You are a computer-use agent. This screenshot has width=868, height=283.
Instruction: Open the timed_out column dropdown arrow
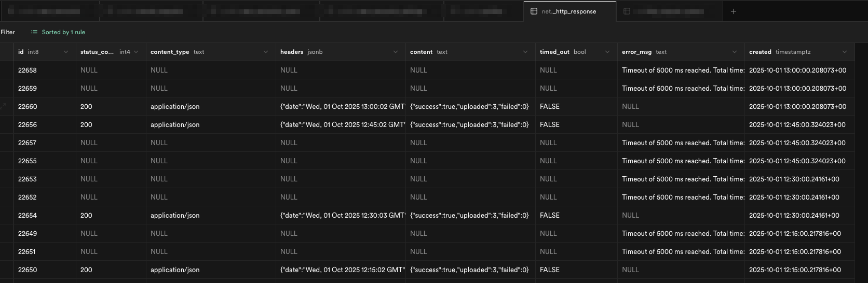607,52
